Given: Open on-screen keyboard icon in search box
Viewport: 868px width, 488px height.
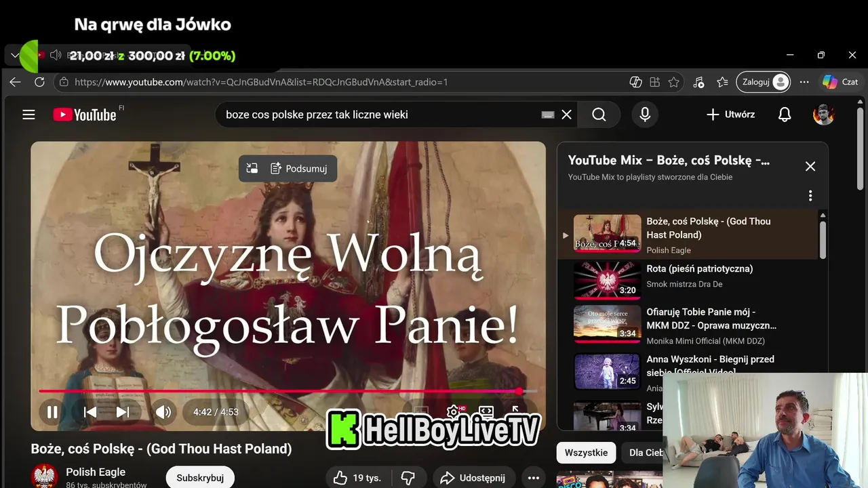Looking at the screenshot, I should tap(548, 115).
